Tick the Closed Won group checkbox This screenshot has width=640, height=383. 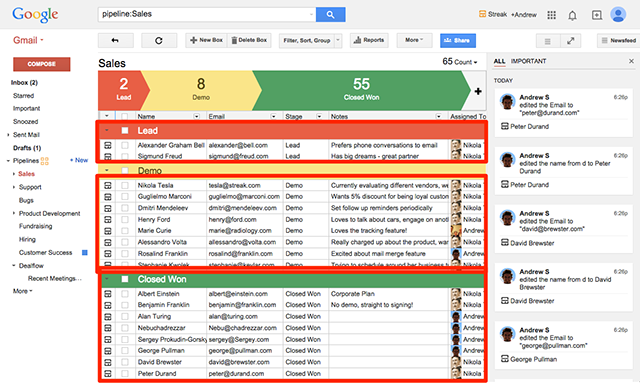[x=125, y=279]
